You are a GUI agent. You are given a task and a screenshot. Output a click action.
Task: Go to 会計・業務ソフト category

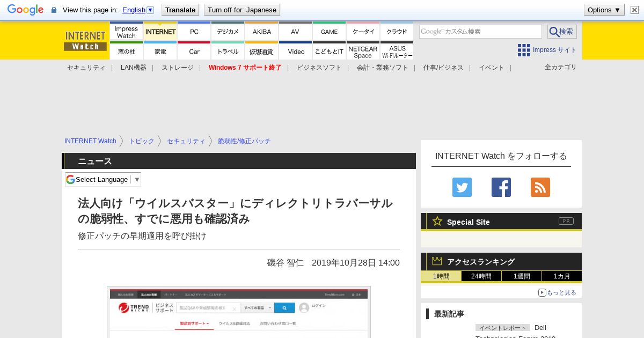click(x=382, y=68)
